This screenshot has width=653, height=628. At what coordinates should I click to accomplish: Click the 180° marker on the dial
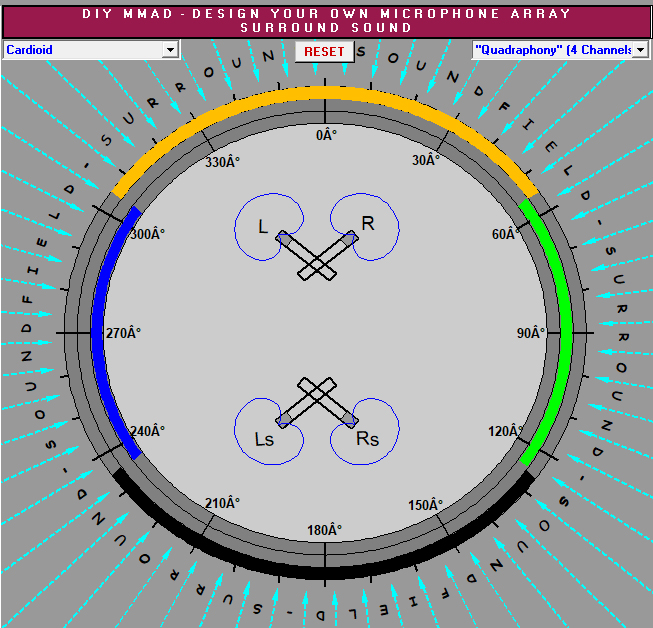[324, 530]
